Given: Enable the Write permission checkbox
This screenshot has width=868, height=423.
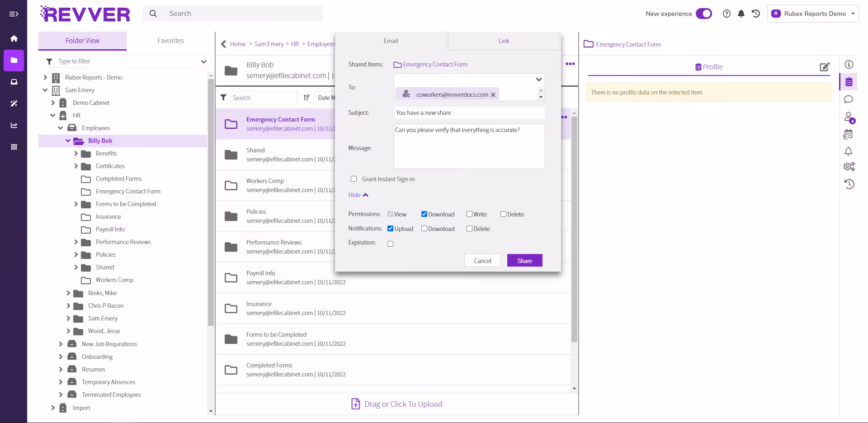Looking at the screenshot, I should 469,214.
